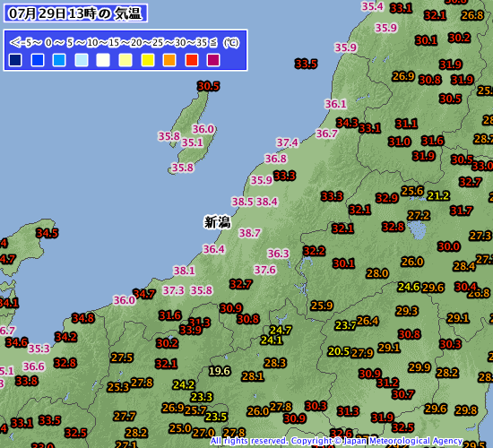Click the 31.0 temperature value
The image size is (493, 448).
(x=399, y=142)
